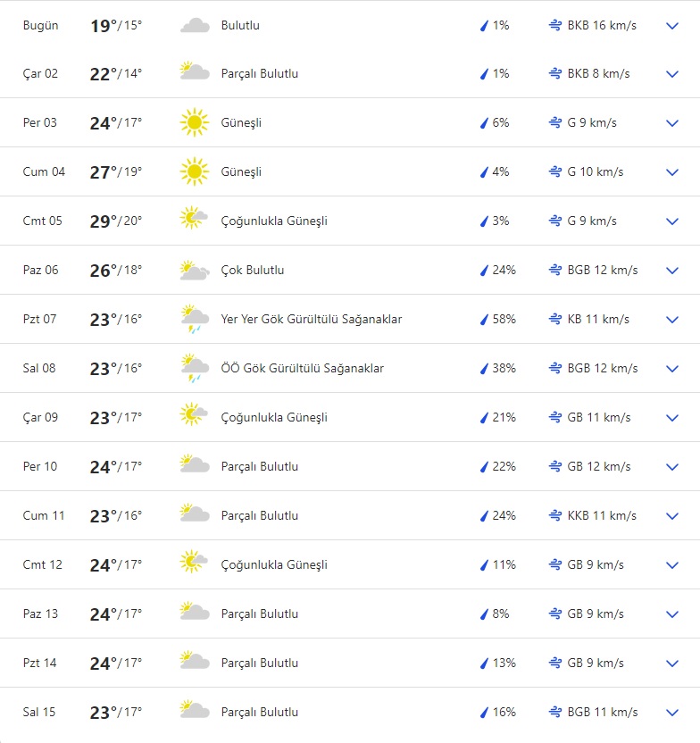This screenshot has width=700, height=743.
Task: Click the raindrop icon next to 58%
Action: [484, 319]
